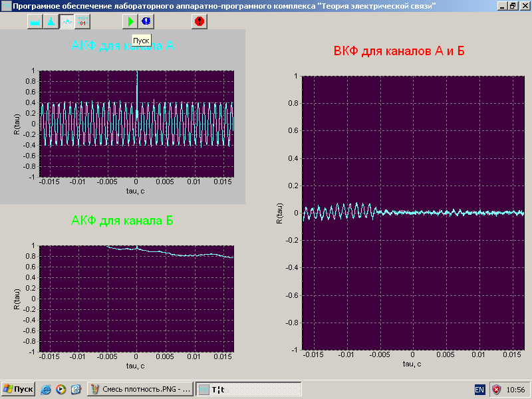Select the АКФ для канала Б plot

click(137, 299)
